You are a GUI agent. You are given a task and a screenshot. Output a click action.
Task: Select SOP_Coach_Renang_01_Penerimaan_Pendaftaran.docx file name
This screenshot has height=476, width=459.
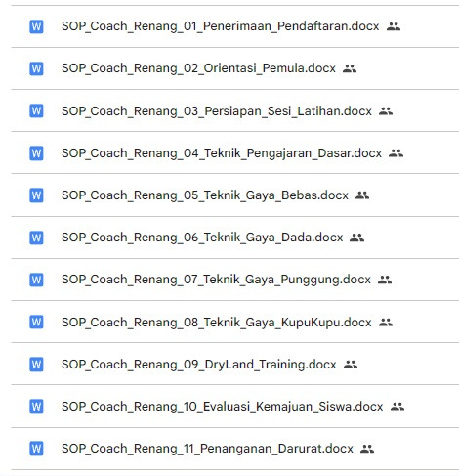[221, 26]
